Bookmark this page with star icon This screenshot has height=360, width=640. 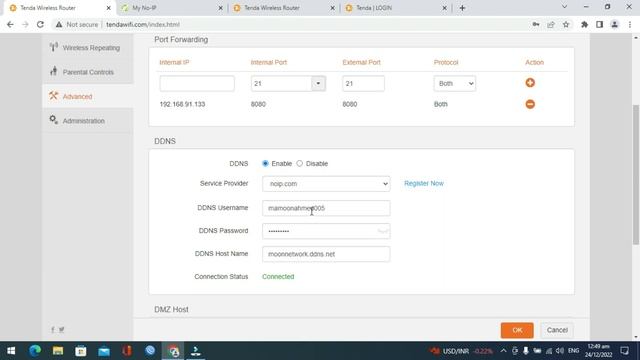pyautogui.click(x=566, y=24)
